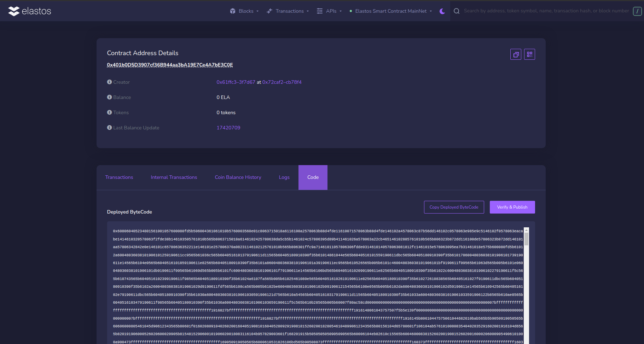Click the Creator info icon
This screenshot has height=344, width=644.
109,82
